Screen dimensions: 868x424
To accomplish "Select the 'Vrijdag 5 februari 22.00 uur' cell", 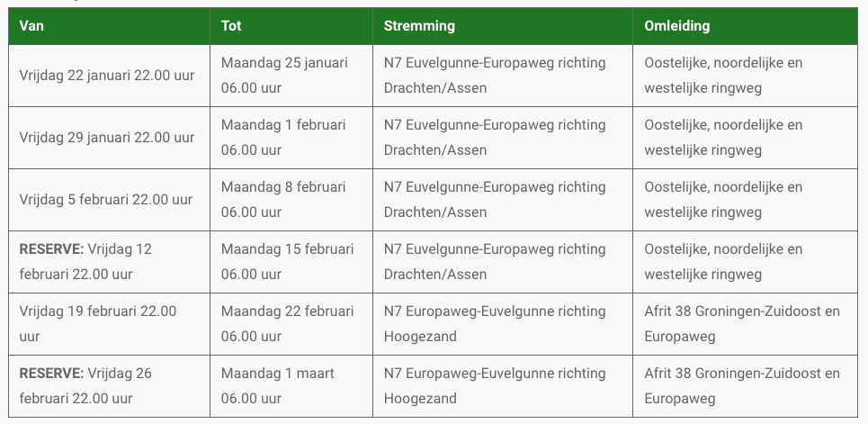I will pos(105,200).
